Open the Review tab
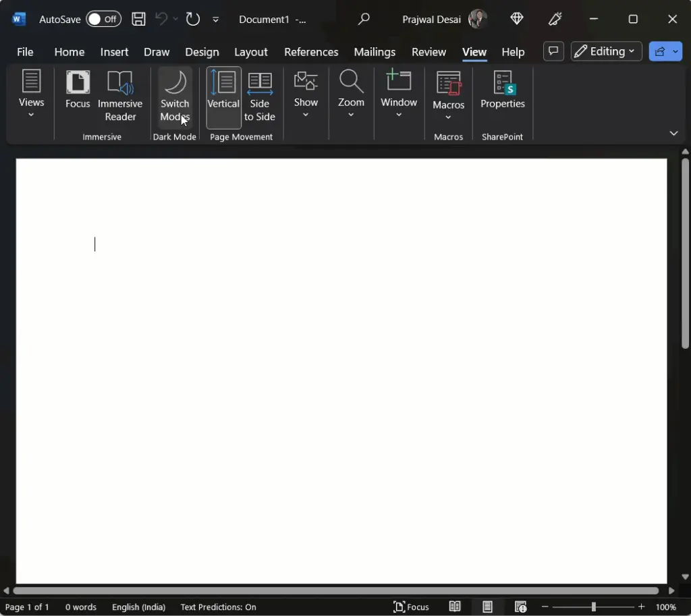Image resolution: width=691 pixels, height=616 pixels. tap(429, 52)
